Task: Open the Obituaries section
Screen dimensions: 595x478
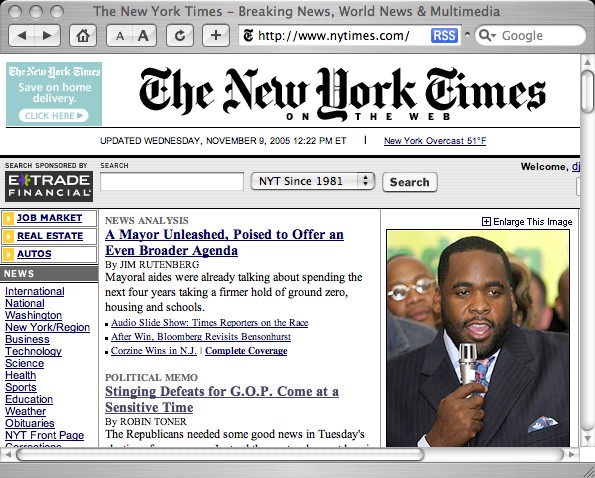Action: click(x=30, y=423)
